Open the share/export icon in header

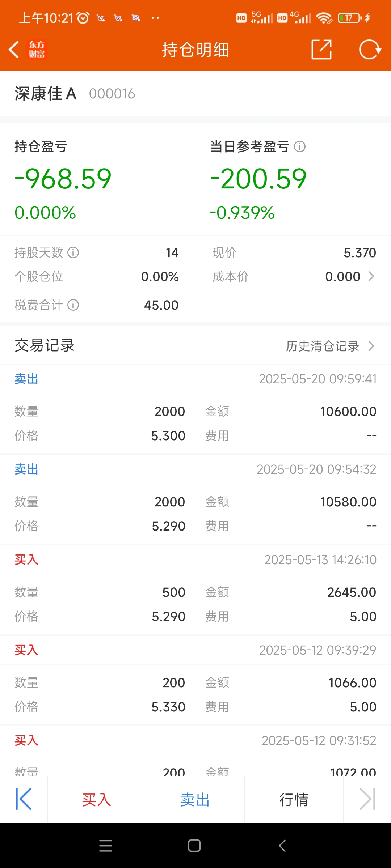click(321, 50)
